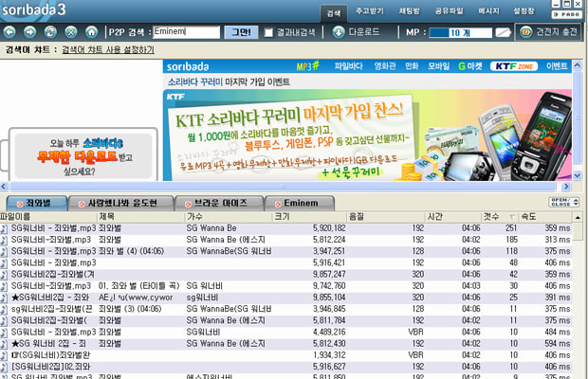Toggle the 결과내검색 checkbox

tap(268, 32)
